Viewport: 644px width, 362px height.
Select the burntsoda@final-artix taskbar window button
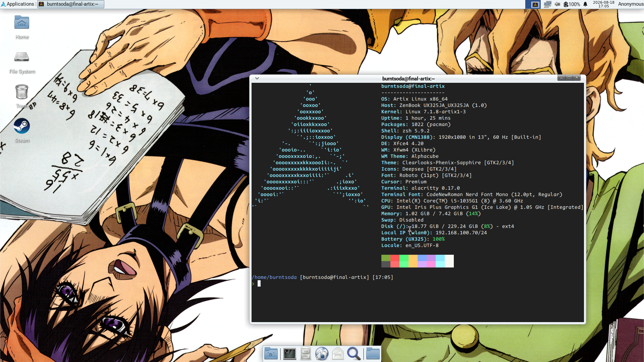[x=71, y=4]
